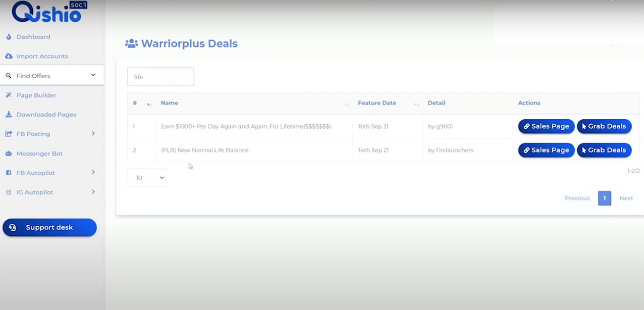
Task: Expand the IG Autopilot submenu arrow
Action: coord(93,192)
